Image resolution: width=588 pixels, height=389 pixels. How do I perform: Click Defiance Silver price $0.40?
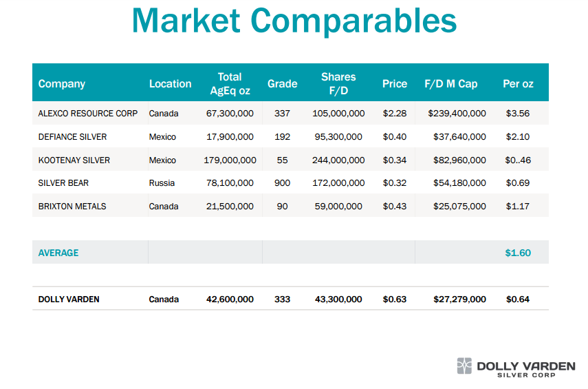(395, 137)
